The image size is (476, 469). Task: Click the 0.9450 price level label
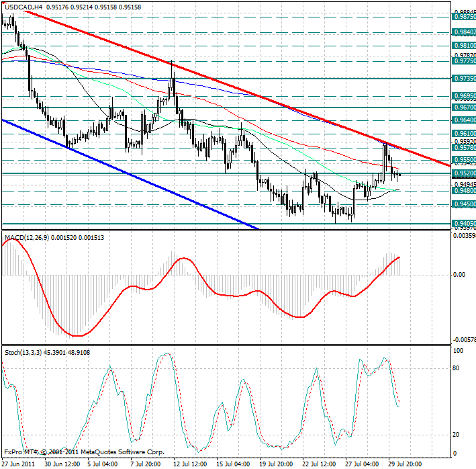click(465, 204)
